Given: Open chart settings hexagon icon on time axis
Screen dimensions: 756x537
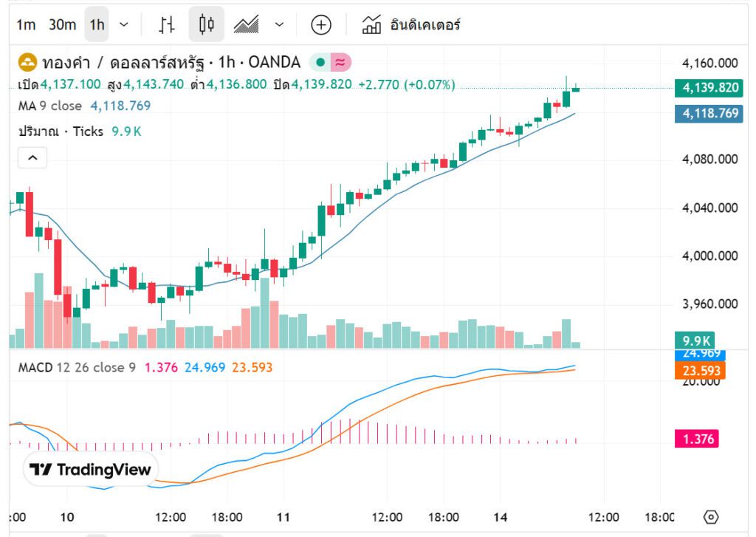Looking at the screenshot, I should pos(711,516).
